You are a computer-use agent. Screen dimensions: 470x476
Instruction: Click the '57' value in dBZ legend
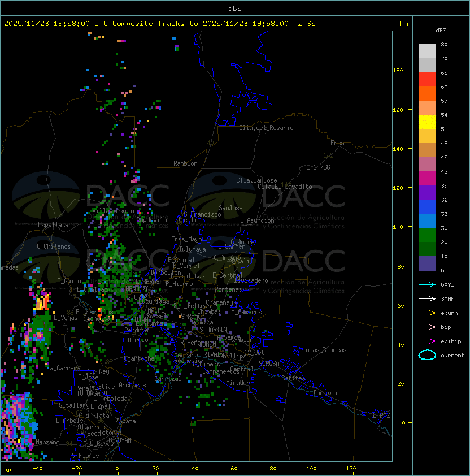[x=444, y=101]
